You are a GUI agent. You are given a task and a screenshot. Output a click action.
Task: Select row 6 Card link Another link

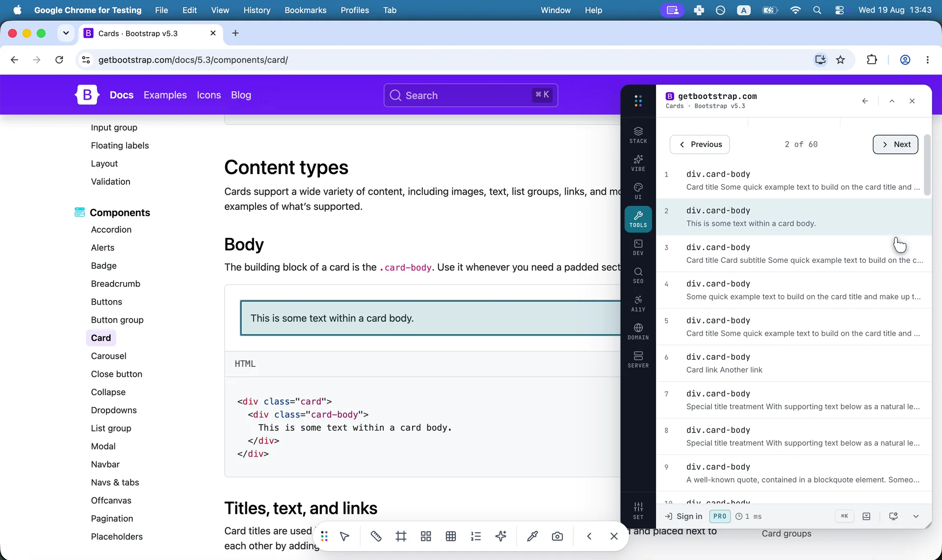pyautogui.click(x=794, y=363)
